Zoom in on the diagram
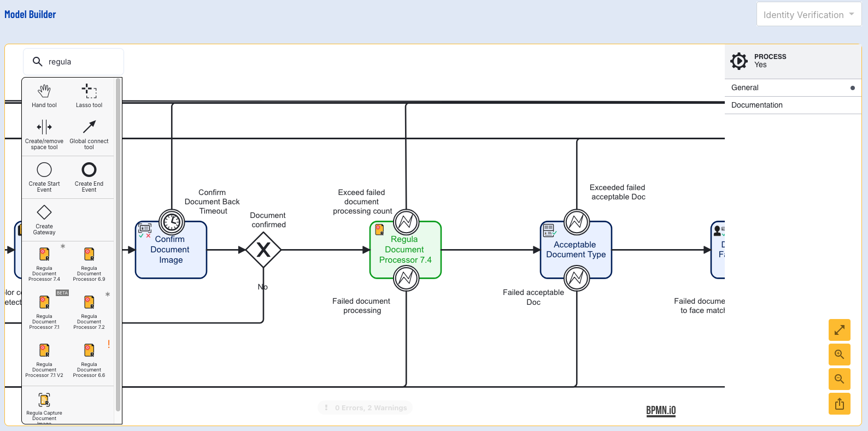 [840, 355]
